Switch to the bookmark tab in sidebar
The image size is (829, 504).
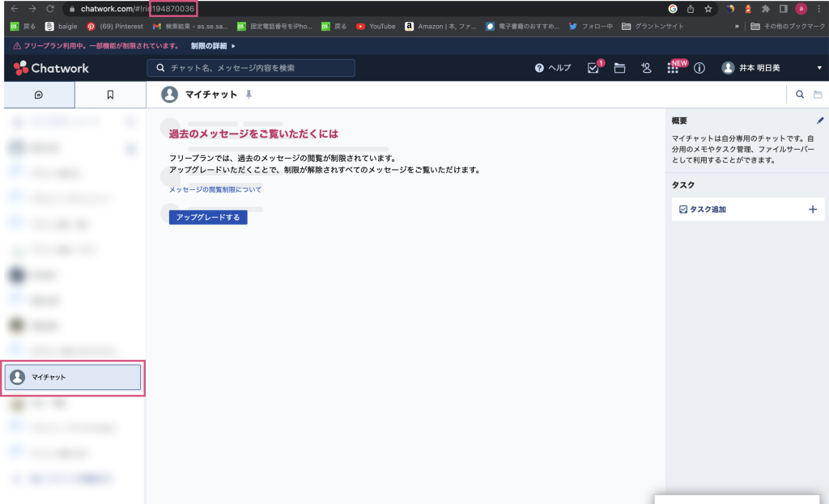pyautogui.click(x=110, y=95)
